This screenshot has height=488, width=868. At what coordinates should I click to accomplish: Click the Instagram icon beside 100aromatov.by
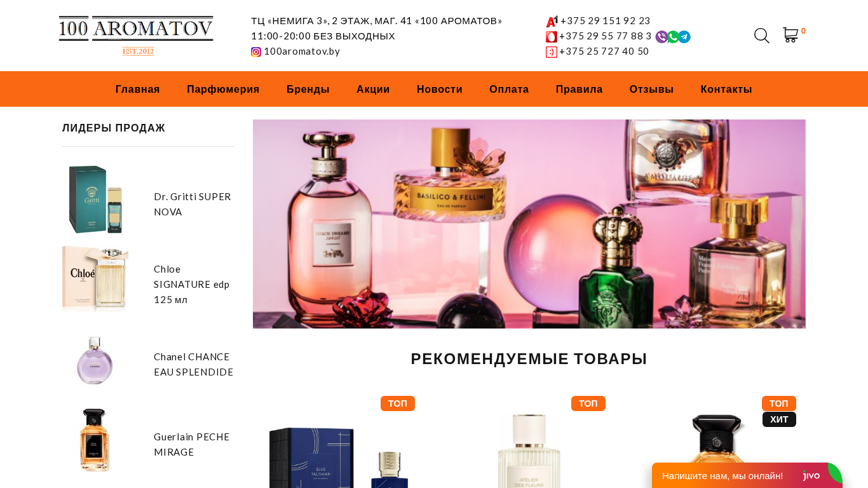click(256, 52)
